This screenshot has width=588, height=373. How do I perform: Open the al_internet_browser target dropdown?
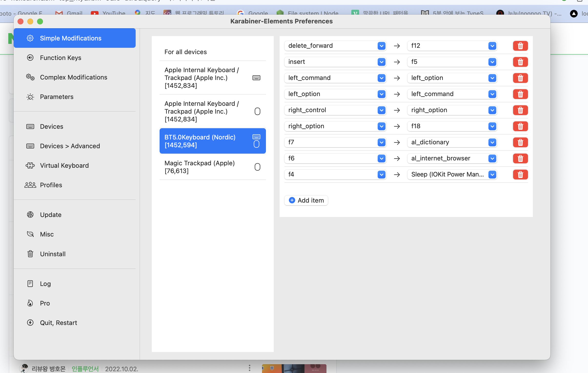(x=452, y=158)
